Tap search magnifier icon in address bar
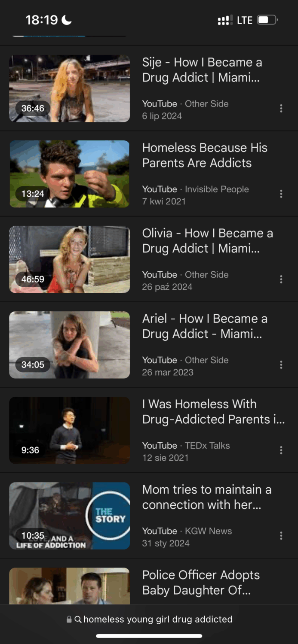The image size is (298, 644). (78, 620)
